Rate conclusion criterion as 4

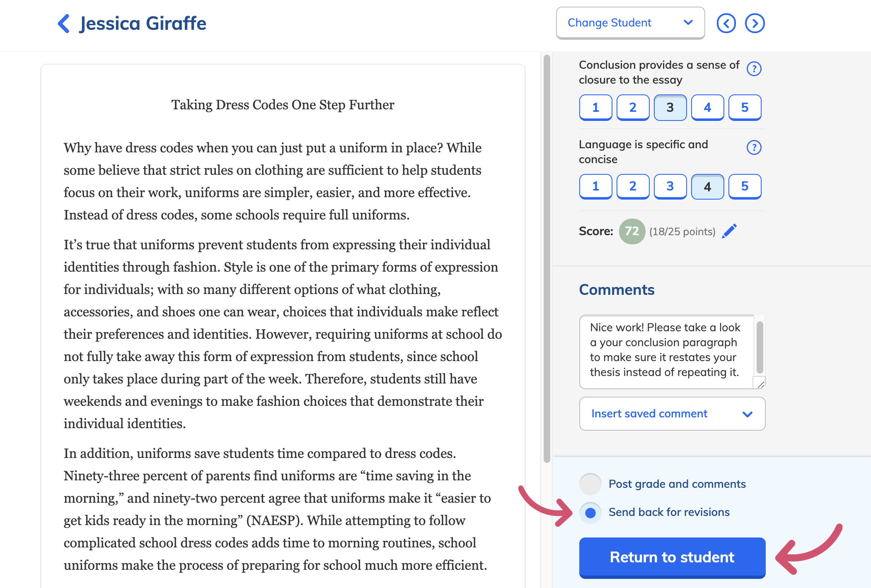[707, 108]
